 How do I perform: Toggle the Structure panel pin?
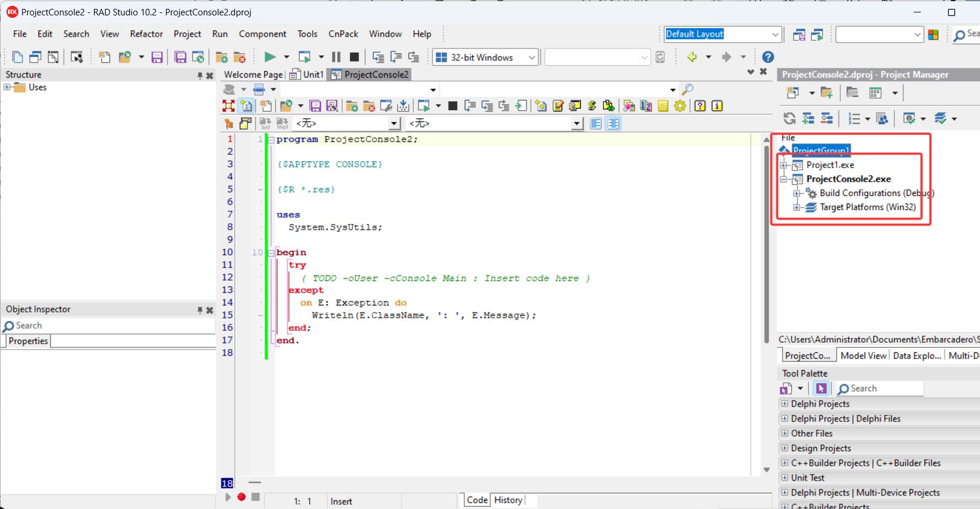click(x=200, y=75)
